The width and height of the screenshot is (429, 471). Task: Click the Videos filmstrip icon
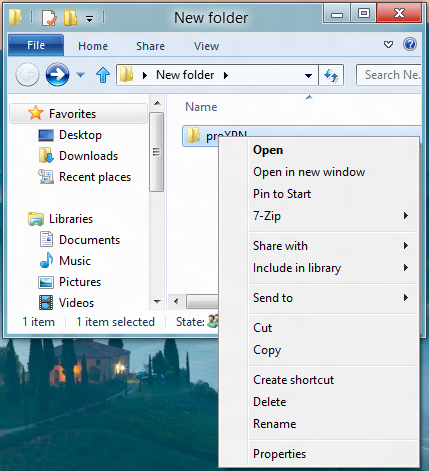[x=46, y=303]
